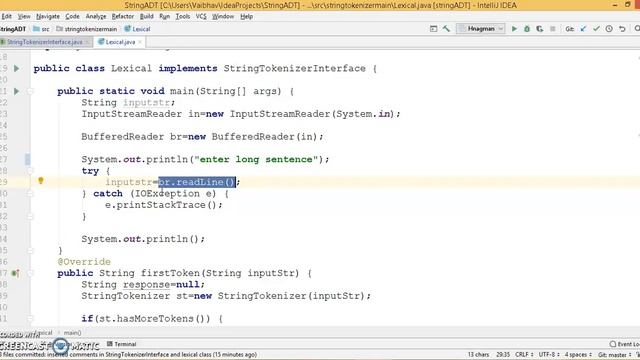Open the Run menu
Image resolution: width=640 pixels, height=360 pixels.
point(164,16)
